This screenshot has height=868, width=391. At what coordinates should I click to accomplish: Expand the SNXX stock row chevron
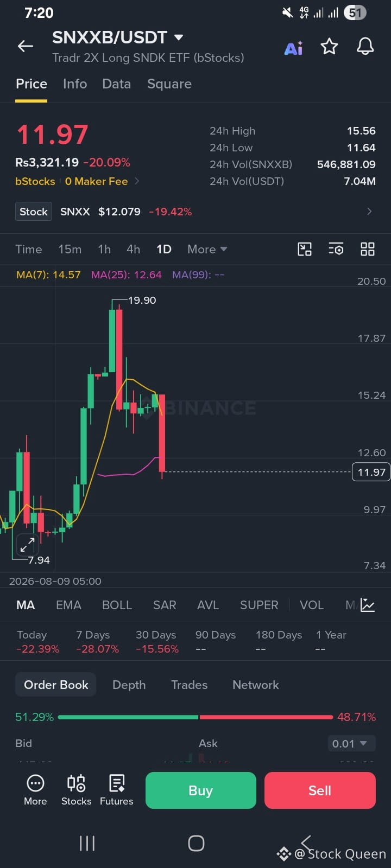(369, 212)
